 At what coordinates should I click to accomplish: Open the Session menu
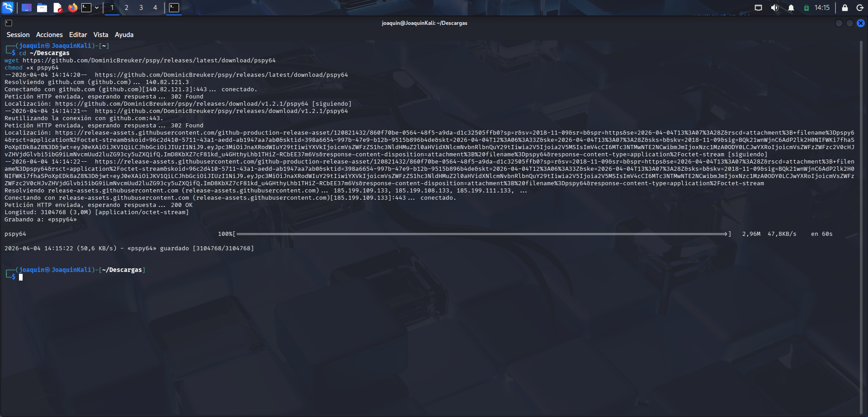[18, 34]
